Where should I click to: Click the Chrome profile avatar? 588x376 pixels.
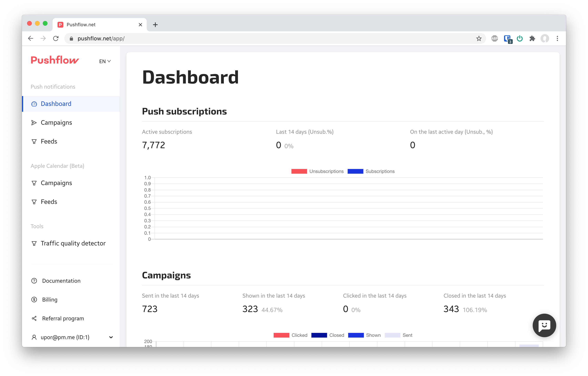544,38
